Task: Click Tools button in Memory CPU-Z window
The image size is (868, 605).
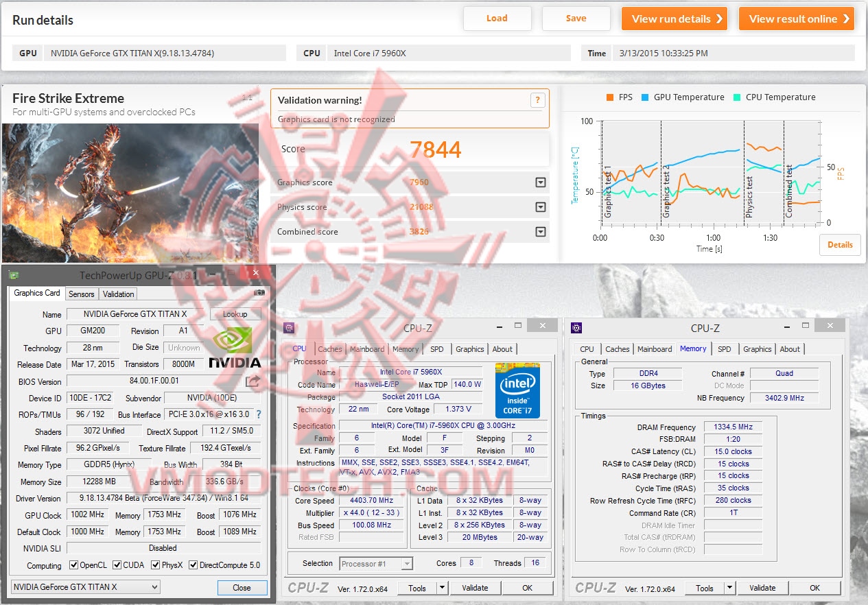Action: (x=705, y=588)
